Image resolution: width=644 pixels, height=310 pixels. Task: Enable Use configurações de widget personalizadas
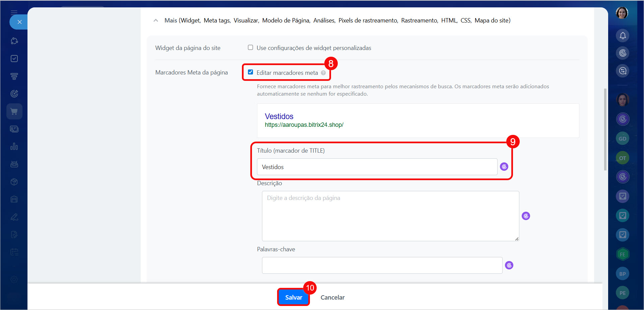pos(250,48)
